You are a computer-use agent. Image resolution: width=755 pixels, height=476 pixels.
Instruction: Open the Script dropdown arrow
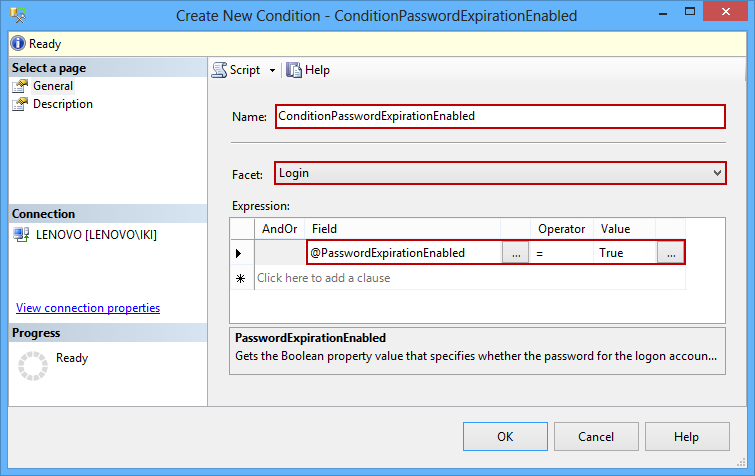point(272,70)
